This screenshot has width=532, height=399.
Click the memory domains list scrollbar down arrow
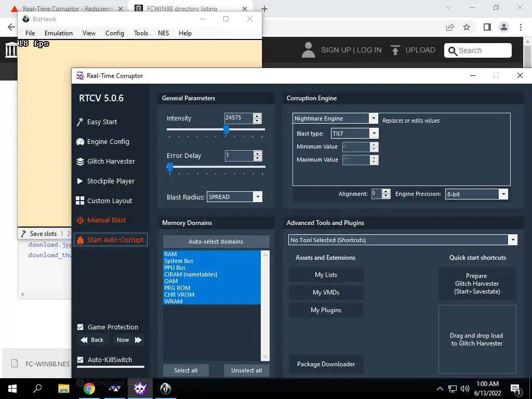(265, 357)
